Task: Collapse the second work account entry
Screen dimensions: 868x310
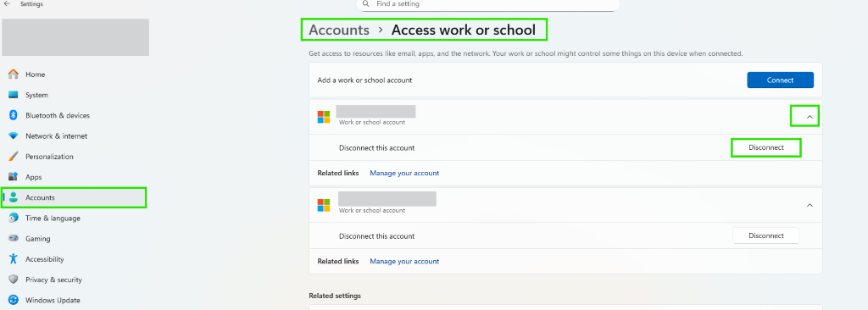Action: point(810,205)
